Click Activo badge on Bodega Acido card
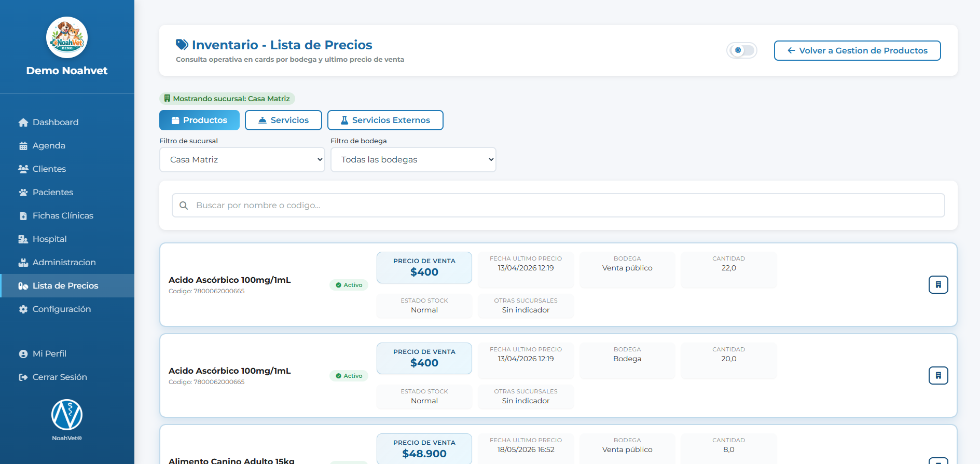This screenshot has width=980, height=464. [x=349, y=376]
